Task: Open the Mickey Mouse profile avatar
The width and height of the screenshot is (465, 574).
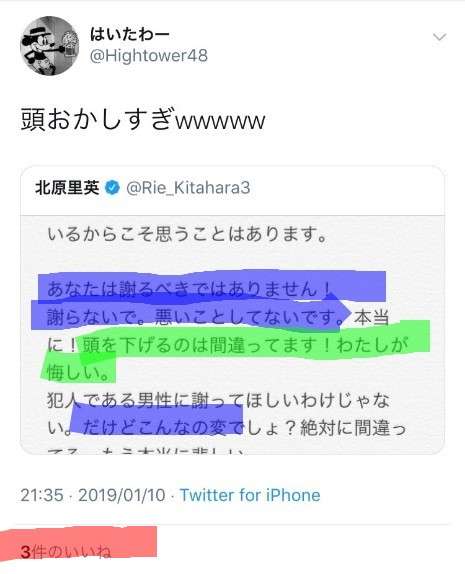Action: coord(49,46)
